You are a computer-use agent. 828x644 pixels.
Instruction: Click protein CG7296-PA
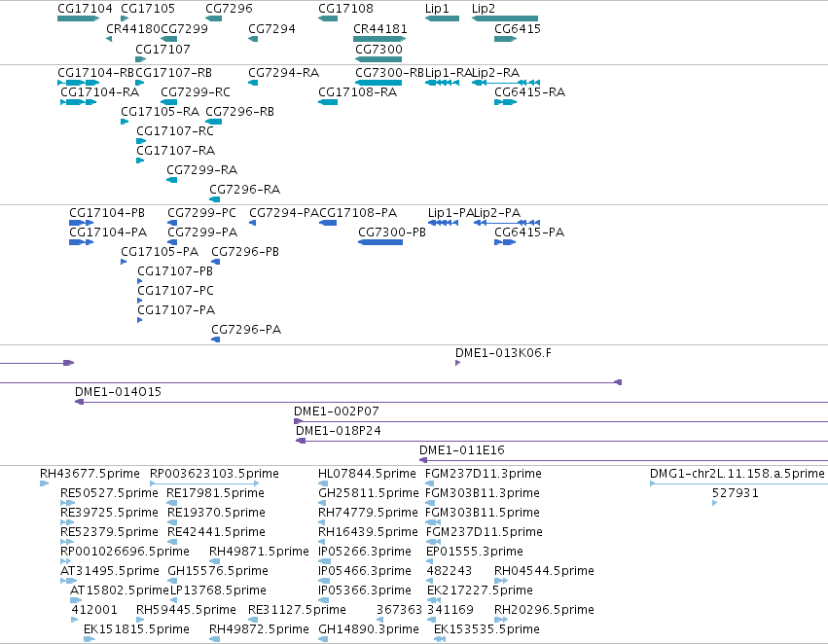(215, 340)
